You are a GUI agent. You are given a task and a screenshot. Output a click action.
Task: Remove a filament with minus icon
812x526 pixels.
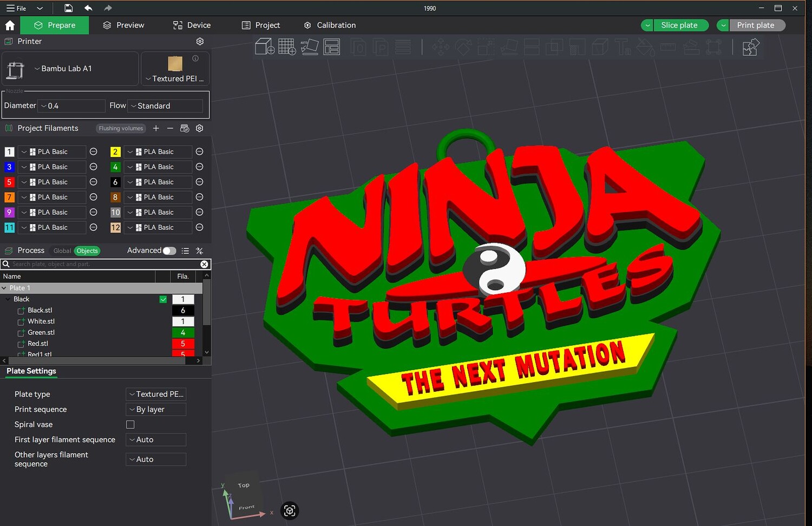170,128
